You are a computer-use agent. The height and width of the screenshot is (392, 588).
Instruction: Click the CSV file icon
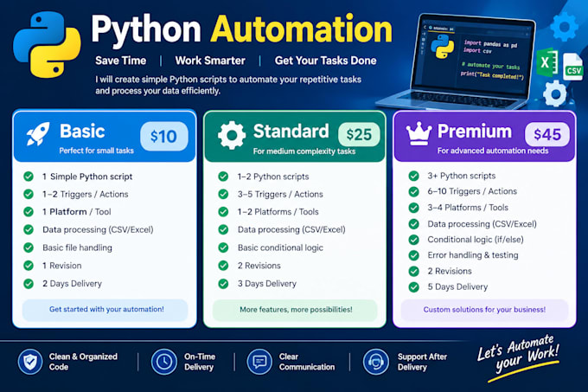coord(572,67)
